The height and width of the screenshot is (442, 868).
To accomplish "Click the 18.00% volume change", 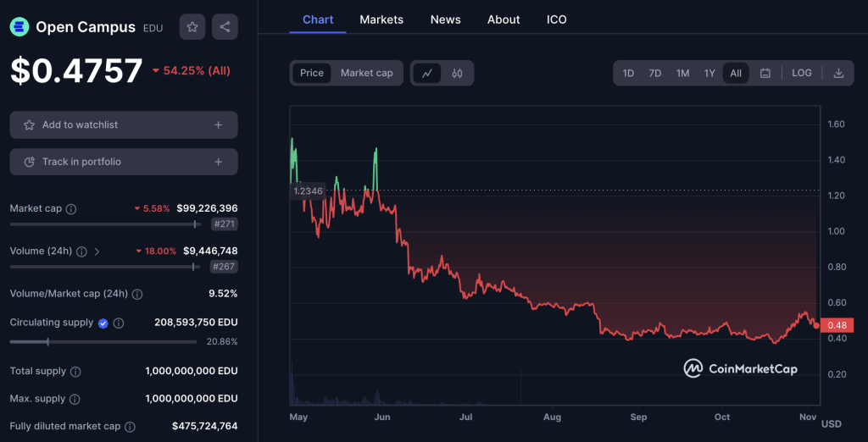I will tap(156, 251).
